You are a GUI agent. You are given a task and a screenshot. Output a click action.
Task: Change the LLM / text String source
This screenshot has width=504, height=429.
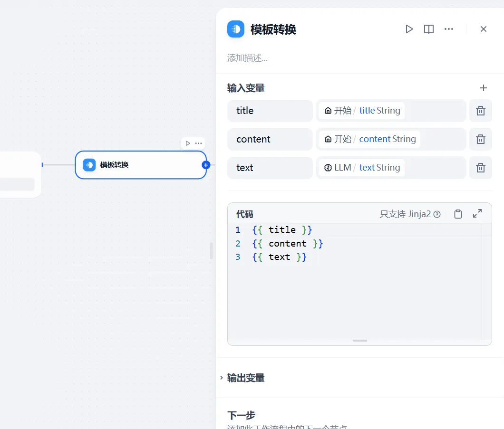pyautogui.click(x=391, y=168)
